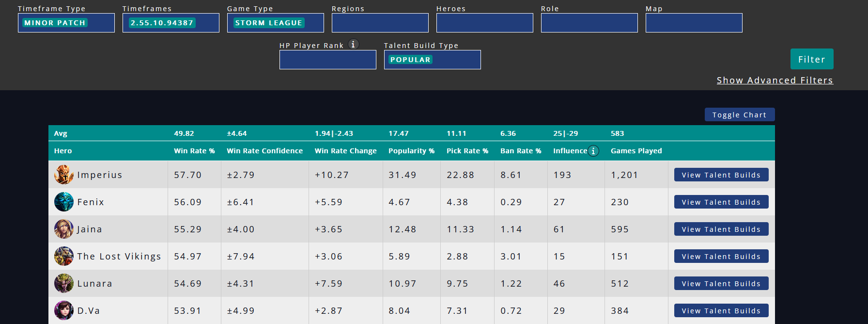View Talent Builds for D.Va

pos(721,310)
